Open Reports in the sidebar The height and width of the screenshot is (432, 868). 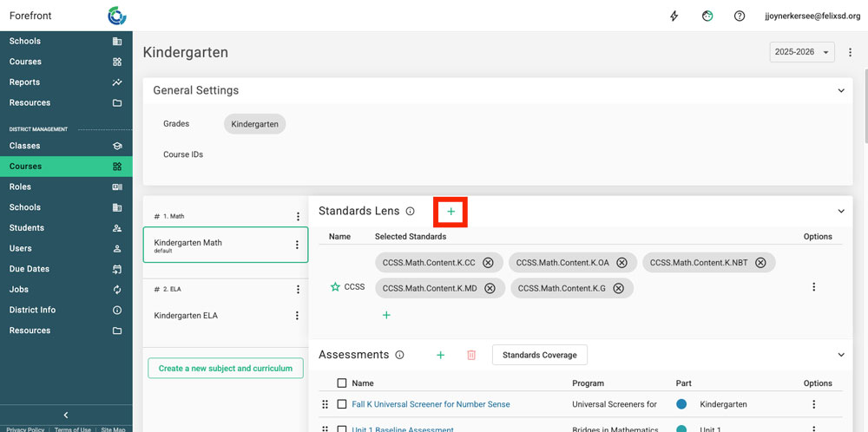point(24,82)
